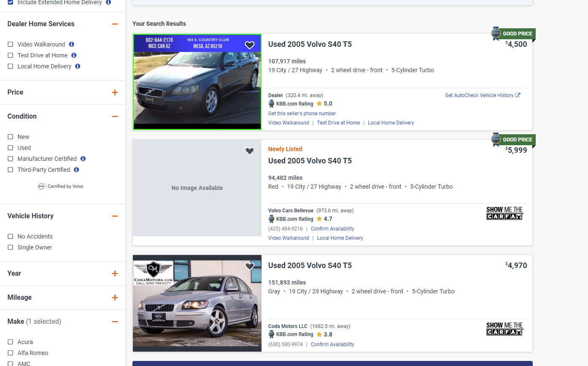Enable Test Drive at Home filter
Viewport: 588px width, 366px height.
(11, 55)
